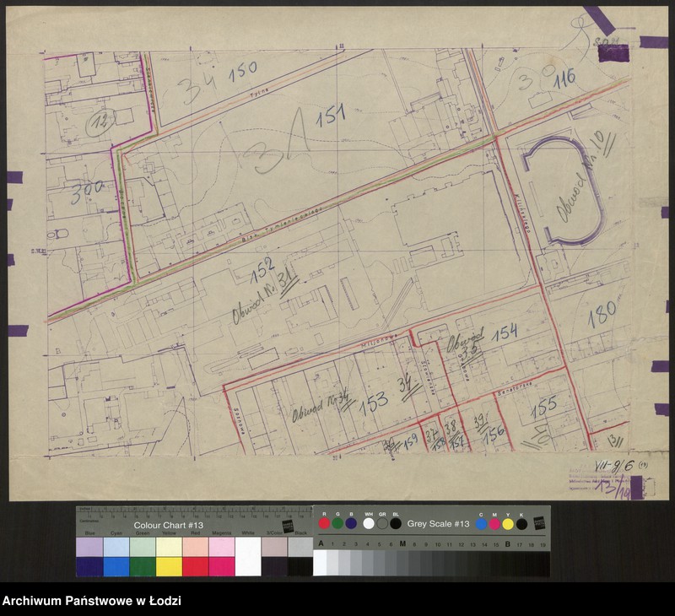Select the handwritten number 155 on map
The height and width of the screenshot is (616, 675).
point(543,405)
